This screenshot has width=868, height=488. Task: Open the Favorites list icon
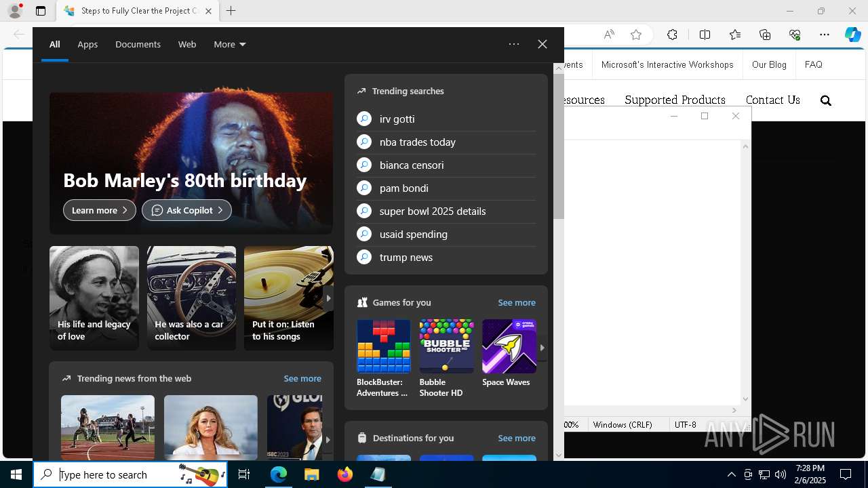[x=735, y=35]
